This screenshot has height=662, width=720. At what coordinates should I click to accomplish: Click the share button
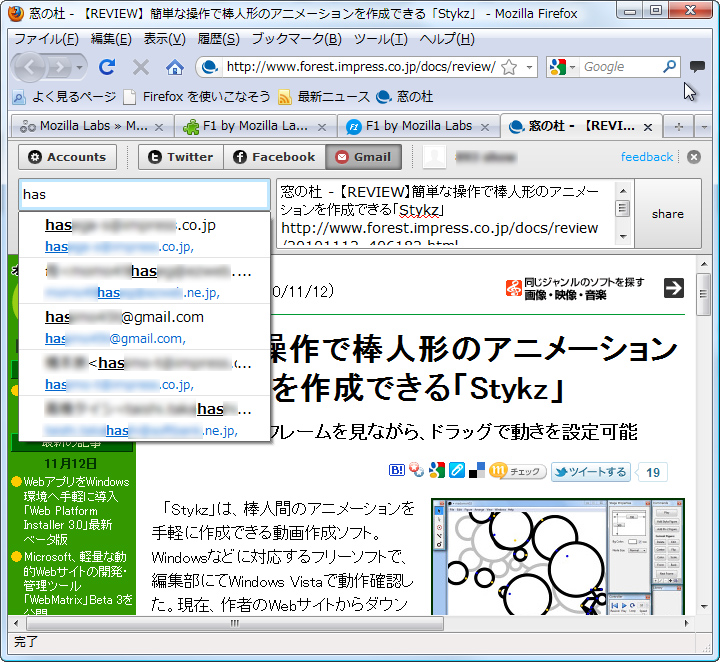coord(668,214)
